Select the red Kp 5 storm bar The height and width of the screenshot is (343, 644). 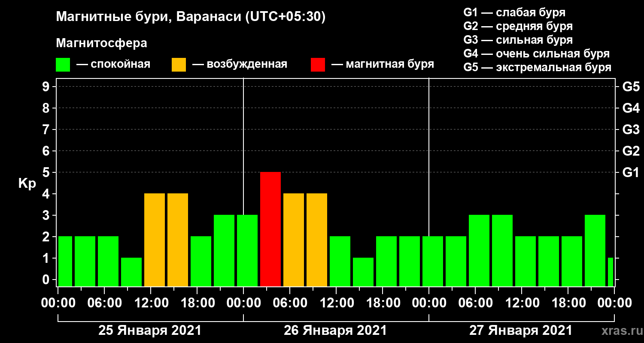(x=270, y=229)
